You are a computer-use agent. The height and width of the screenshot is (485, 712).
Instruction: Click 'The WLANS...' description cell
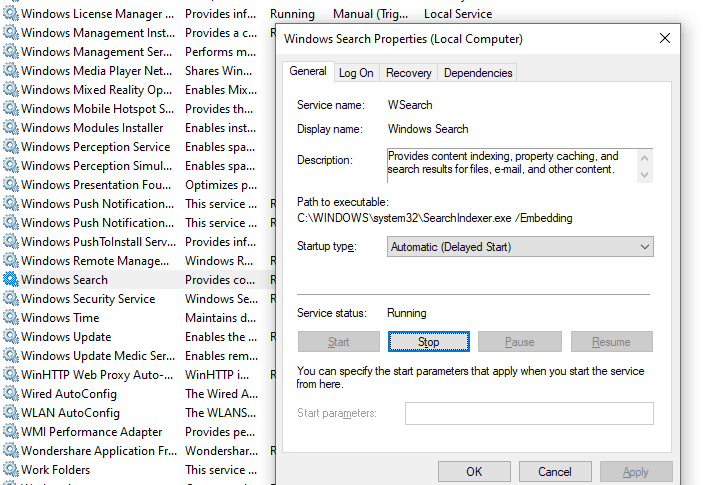220,413
